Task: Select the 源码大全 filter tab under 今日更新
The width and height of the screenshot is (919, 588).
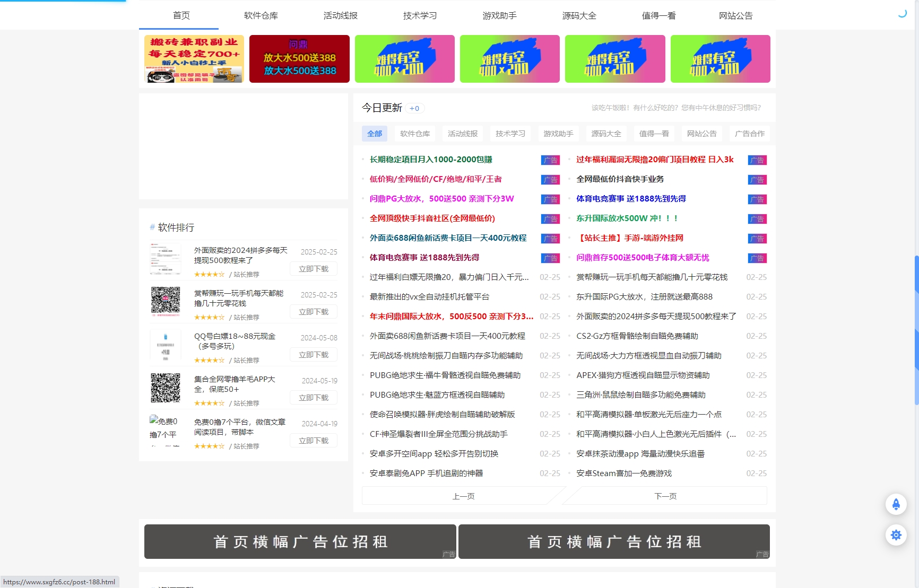Action: [606, 134]
